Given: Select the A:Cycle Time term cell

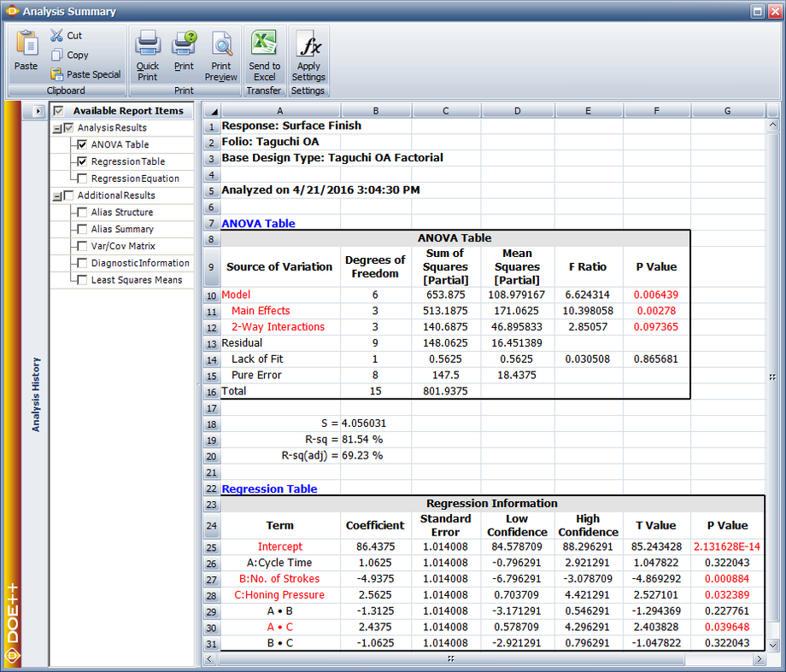Looking at the screenshot, I should coord(281,564).
